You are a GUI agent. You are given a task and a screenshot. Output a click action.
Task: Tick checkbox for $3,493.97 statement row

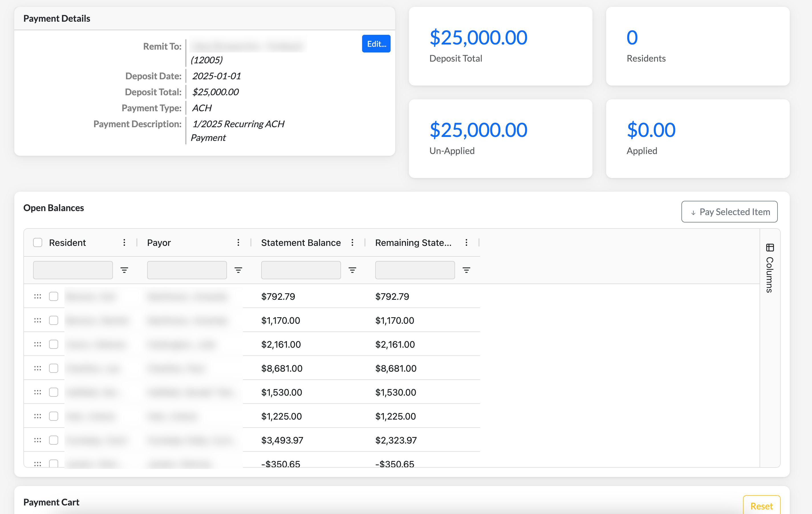54,440
